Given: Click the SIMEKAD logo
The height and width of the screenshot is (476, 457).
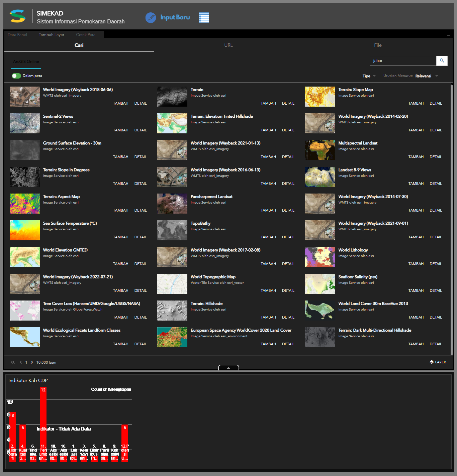Looking at the screenshot, I should (x=18, y=16).
